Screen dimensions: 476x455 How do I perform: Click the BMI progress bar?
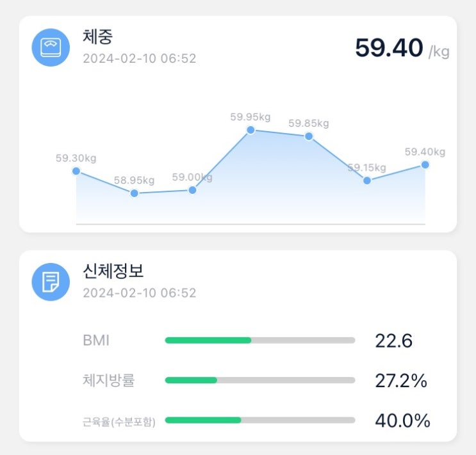(x=259, y=340)
